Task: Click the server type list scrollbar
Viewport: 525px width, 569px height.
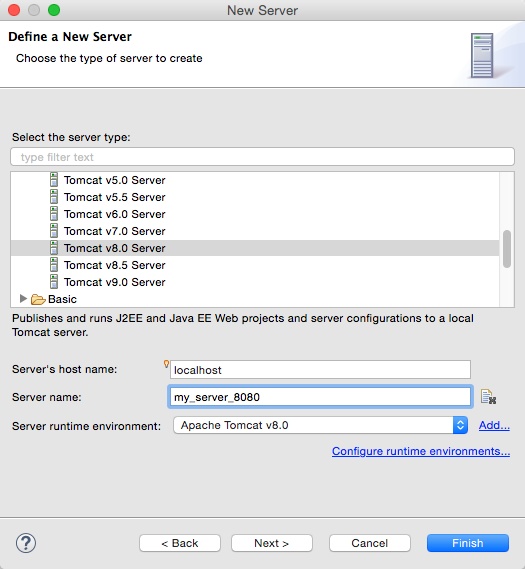Action: 507,249
